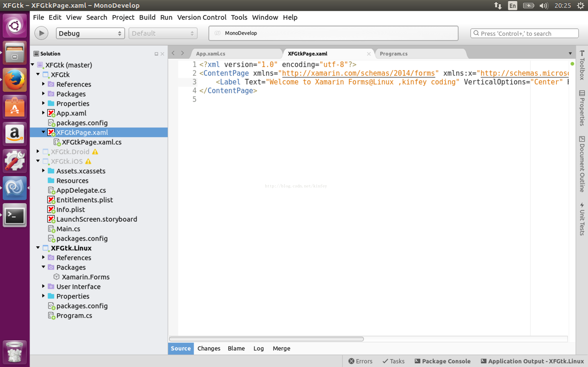This screenshot has width=588, height=367.
Task: Launch Firefox from the Ubuntu dock
Action: (14, 80)
